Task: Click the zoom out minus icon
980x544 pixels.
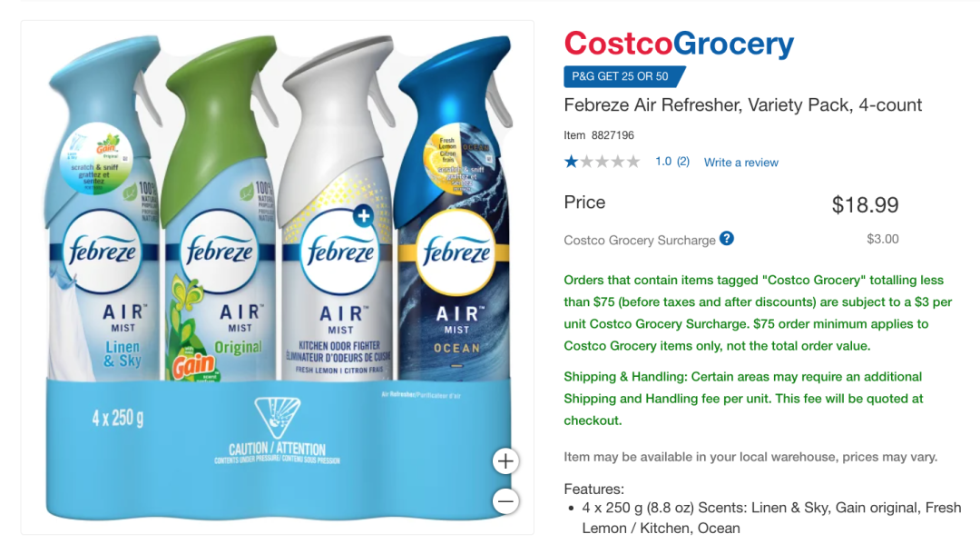Action: 505,500
